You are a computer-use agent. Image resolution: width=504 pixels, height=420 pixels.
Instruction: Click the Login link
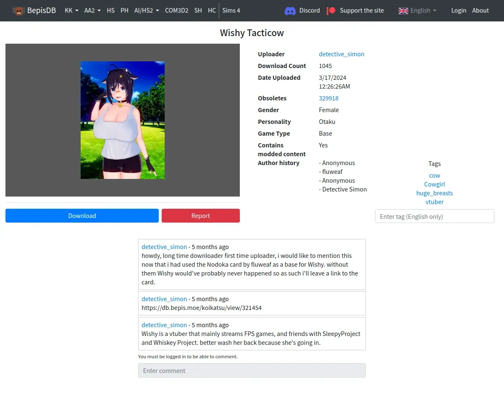(x=459, y=10)
